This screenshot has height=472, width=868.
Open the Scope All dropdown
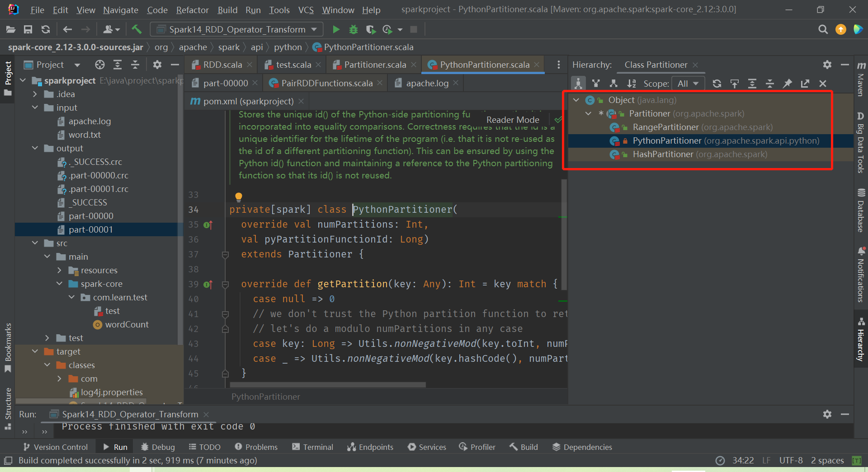688,83
